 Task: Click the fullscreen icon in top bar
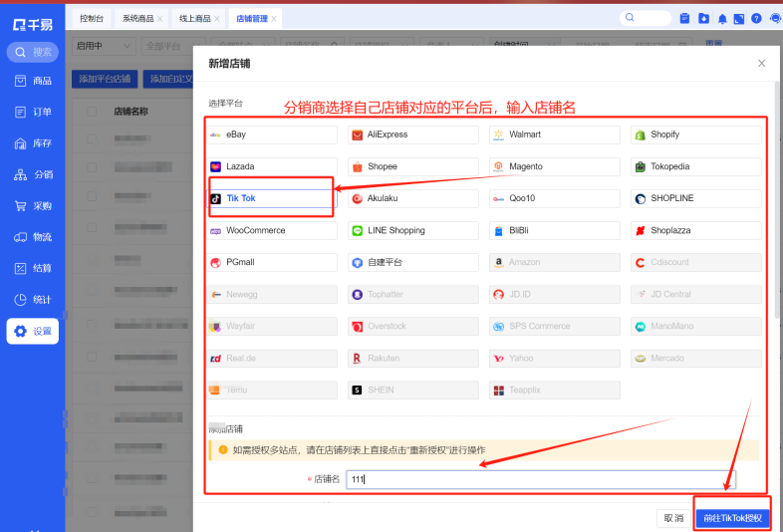pyautogui.click(x=738, y=19)
